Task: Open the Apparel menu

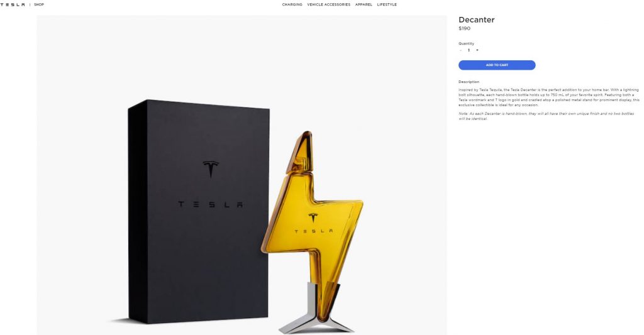Action: tap(364, 4)
